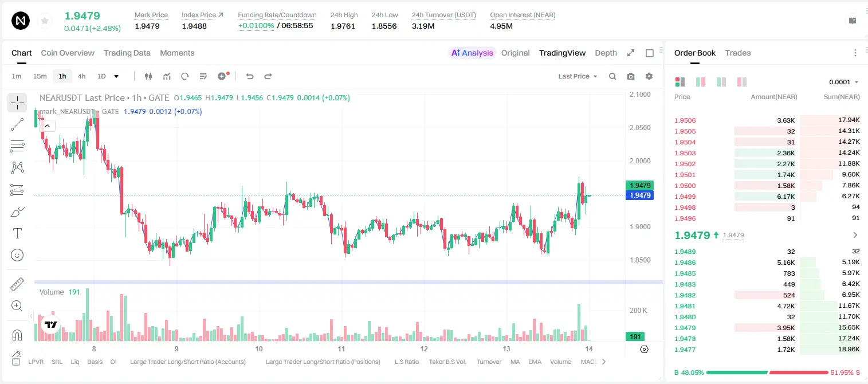Viewport: 868px width, 384px height.
Task: Open chart settings gear icon
Action: click(649, 76)
